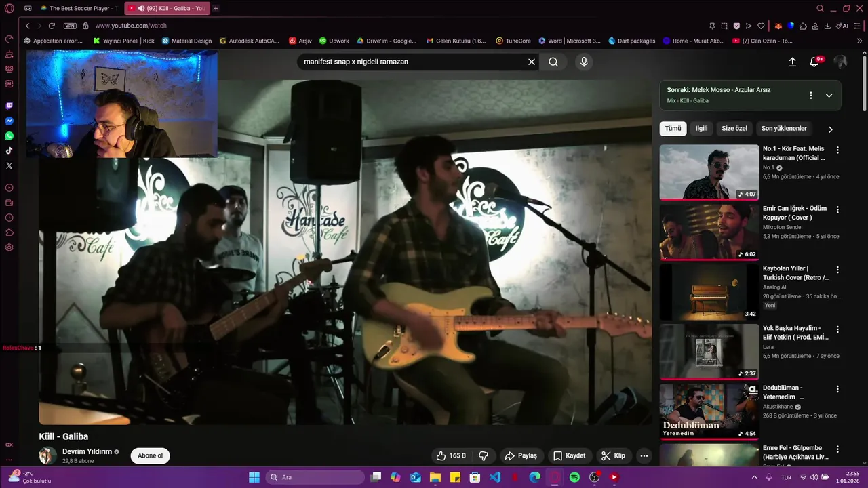This screenshot has width=868, height=488.
Task: Search tabs using top-right magnifier
Action: click(820, 8)
